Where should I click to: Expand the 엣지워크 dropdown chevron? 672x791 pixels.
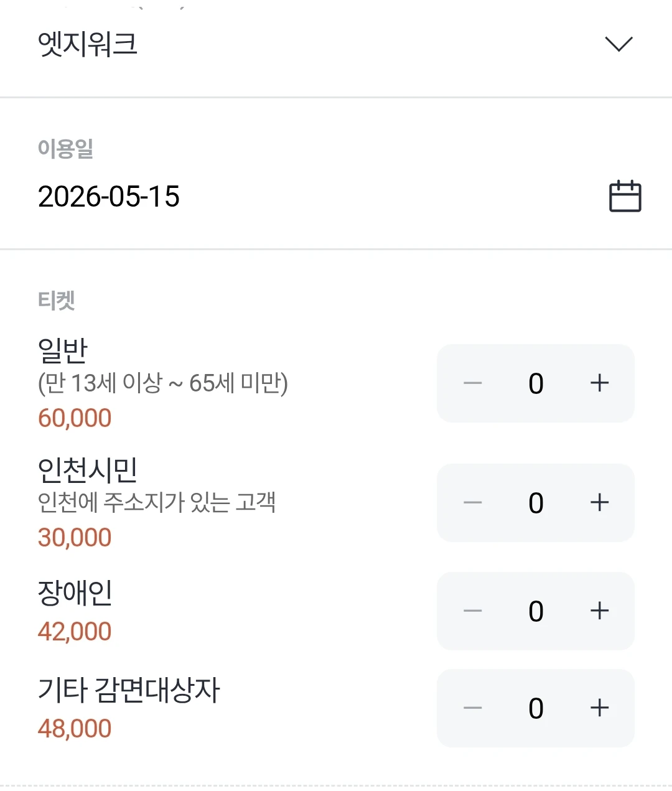click(618, 44)
